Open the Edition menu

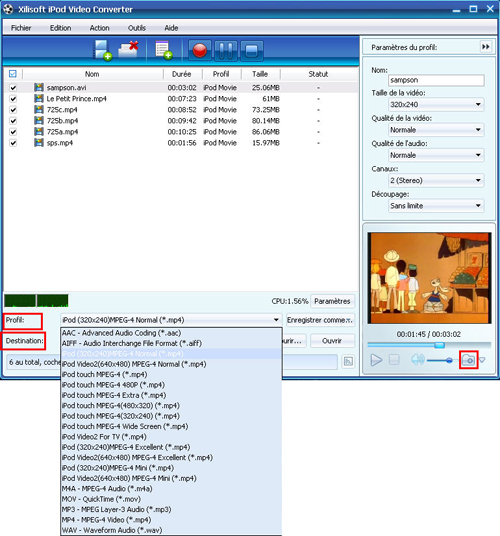point(60,28)
